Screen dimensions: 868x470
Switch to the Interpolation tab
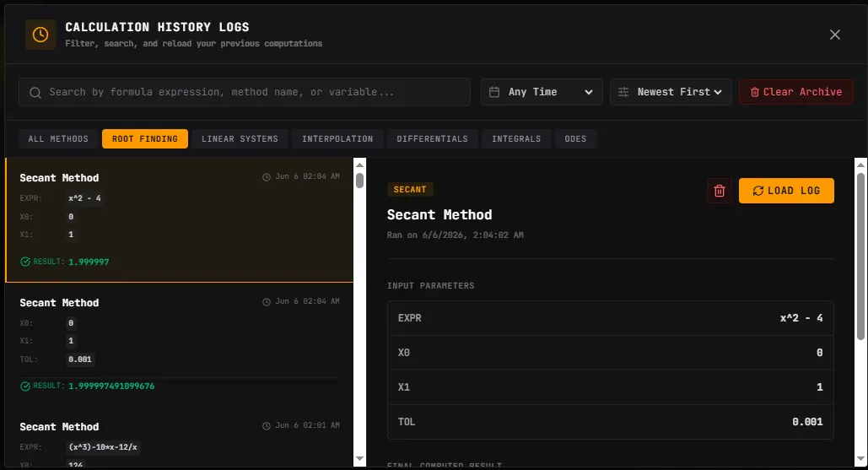(337, 139)
